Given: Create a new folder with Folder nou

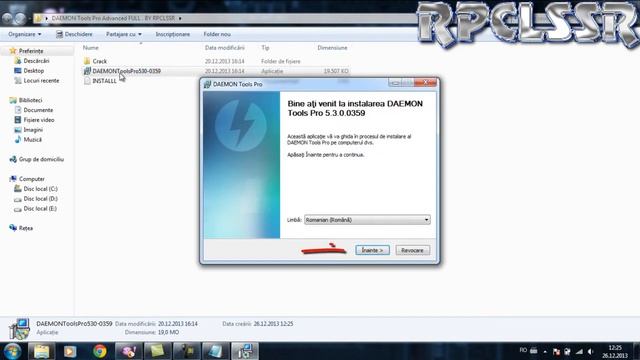Looking at the screenshot, I should click(217, 34).
